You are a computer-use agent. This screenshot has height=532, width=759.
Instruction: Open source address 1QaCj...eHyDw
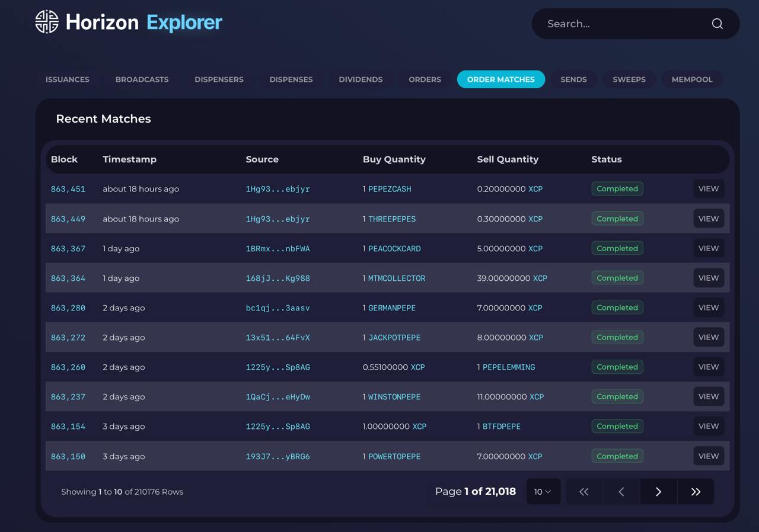point(278,396)
